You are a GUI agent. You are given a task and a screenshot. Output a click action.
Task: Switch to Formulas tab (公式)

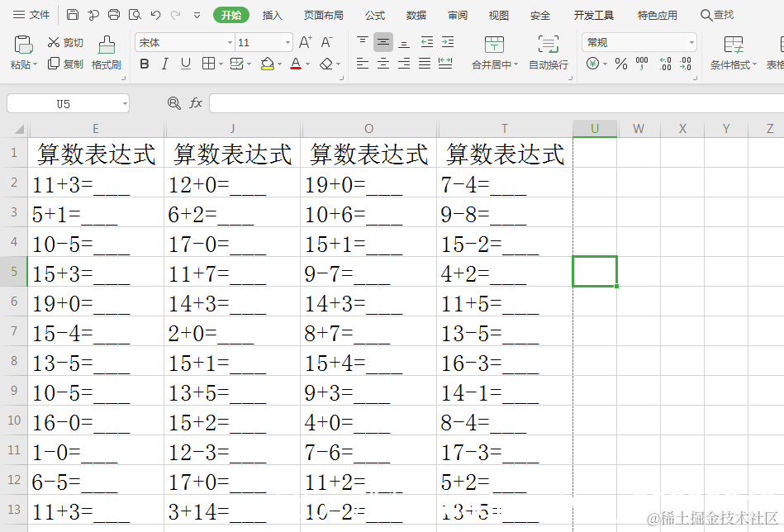click(x=375, y=16)
